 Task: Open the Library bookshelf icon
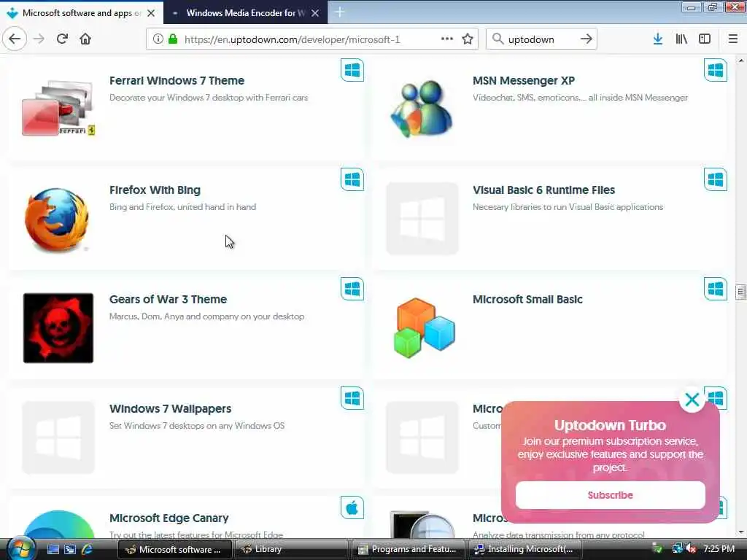pyautogui.click(x=681, y=39)
